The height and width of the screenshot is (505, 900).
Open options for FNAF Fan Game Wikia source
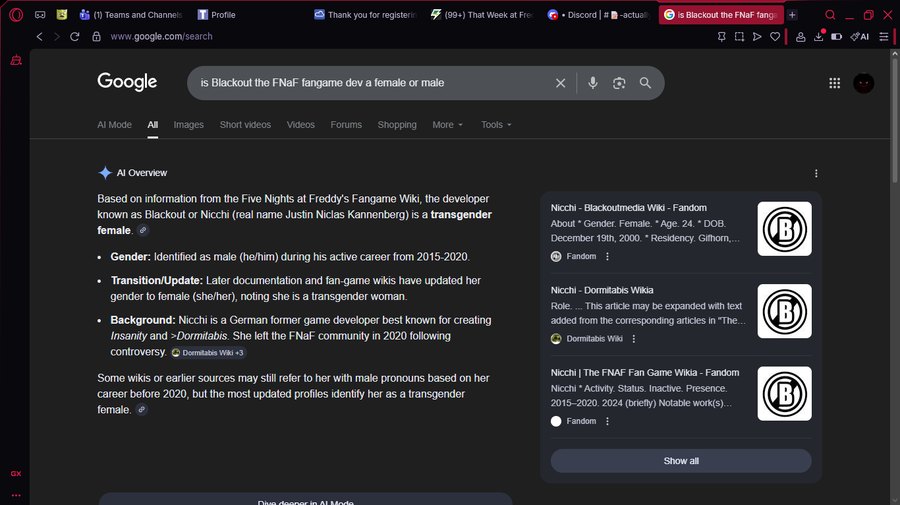click(607, 421)
